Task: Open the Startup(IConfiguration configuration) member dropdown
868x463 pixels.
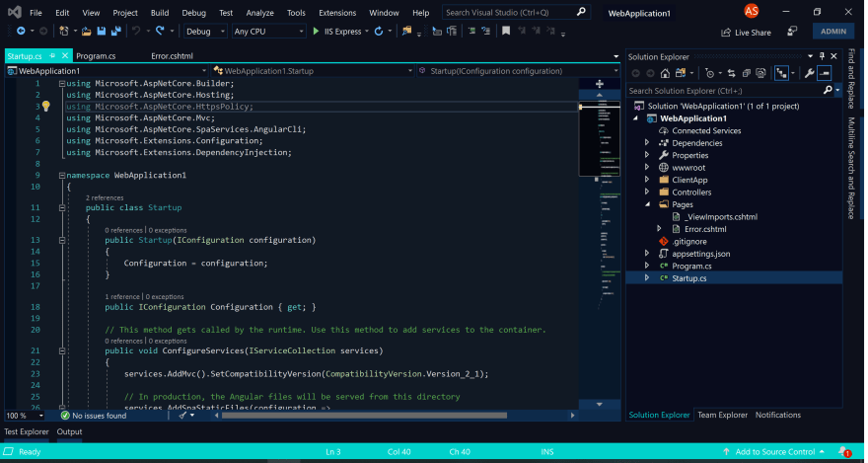Action: point(518,71)
